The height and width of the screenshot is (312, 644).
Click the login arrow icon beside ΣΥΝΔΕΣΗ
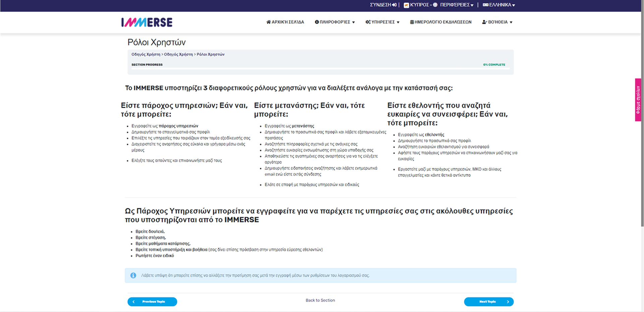pos(394,5)
